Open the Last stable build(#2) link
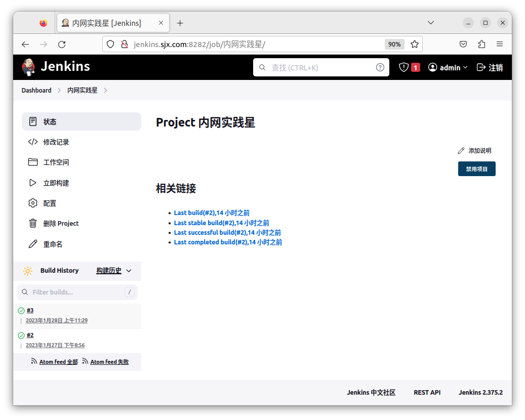The image size is (525, 420). (x=221, y=223)
